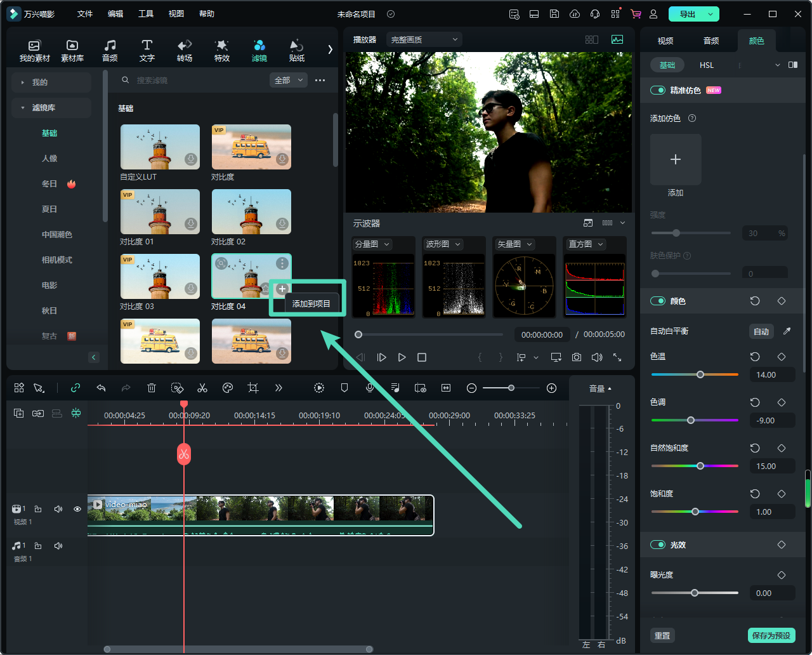The width and height of the screenshot is (812, 655).
Task: Open the 完整画质 quality dropdown
Action: (x=424, y=39)
